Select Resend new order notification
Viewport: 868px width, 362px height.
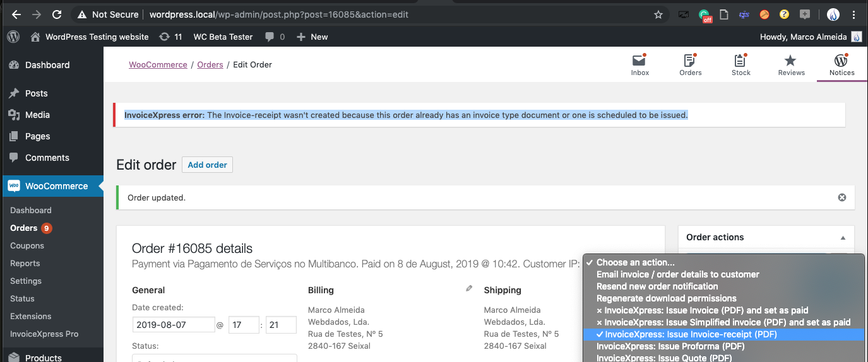723,286
